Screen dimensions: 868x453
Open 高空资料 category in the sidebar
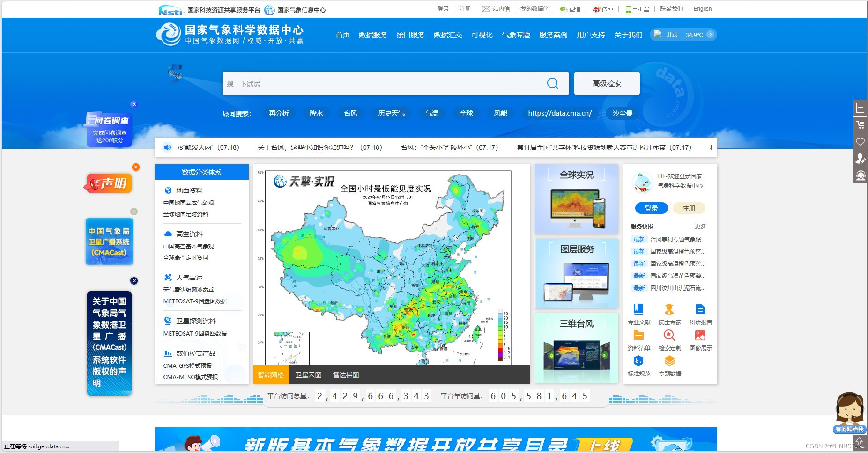(189, 234)
